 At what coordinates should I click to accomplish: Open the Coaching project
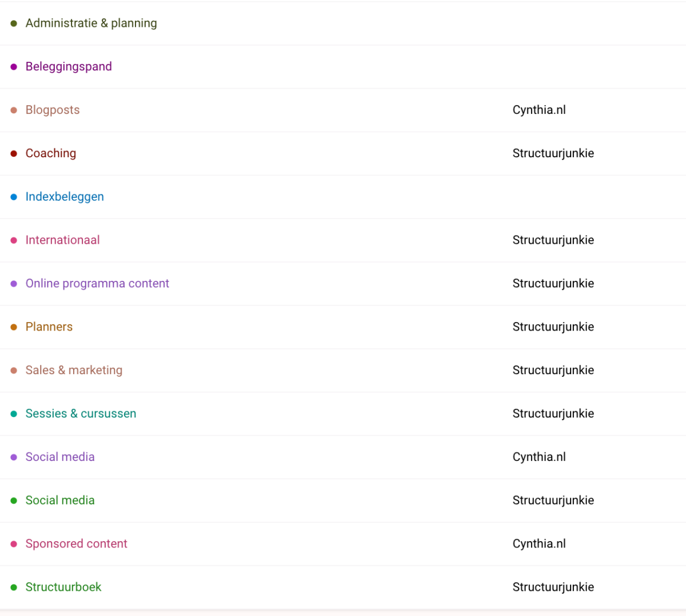[x=51, y=153]
